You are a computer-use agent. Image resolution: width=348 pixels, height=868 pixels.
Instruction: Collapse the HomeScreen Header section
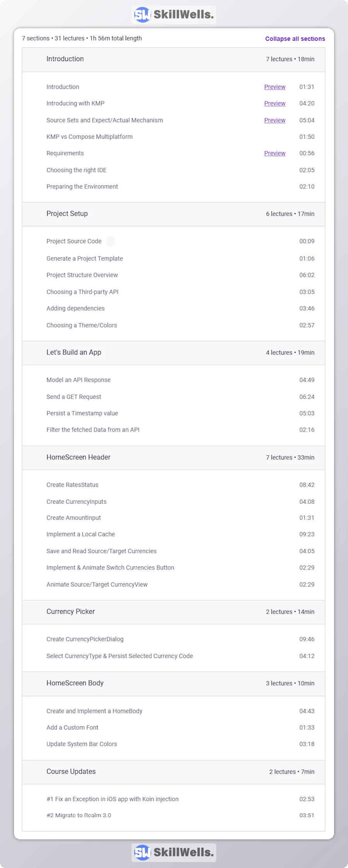tap(174, 457)
